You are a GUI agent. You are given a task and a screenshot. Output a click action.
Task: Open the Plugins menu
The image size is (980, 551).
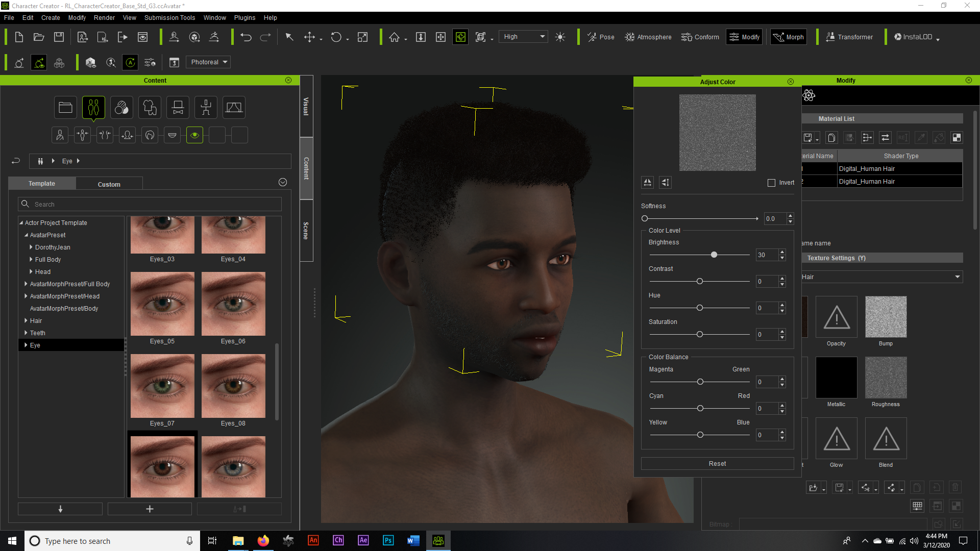point(244,17)
